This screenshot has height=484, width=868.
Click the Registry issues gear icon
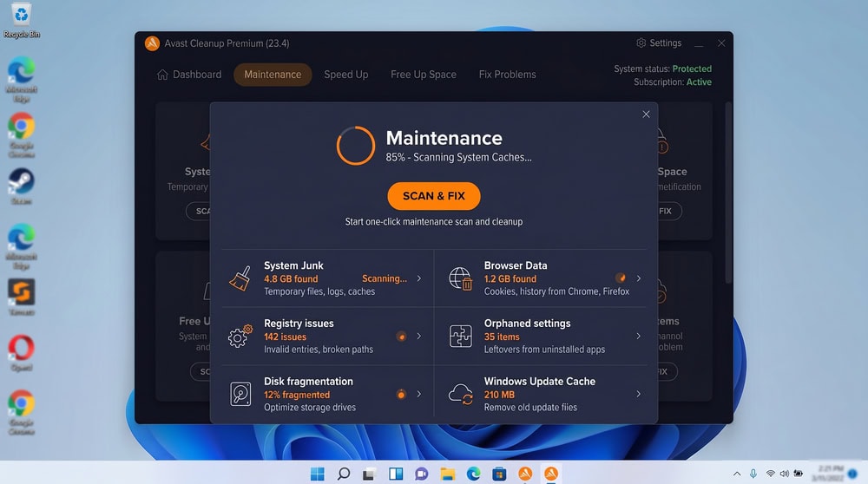pyautogui.click(x=240, y=336)
